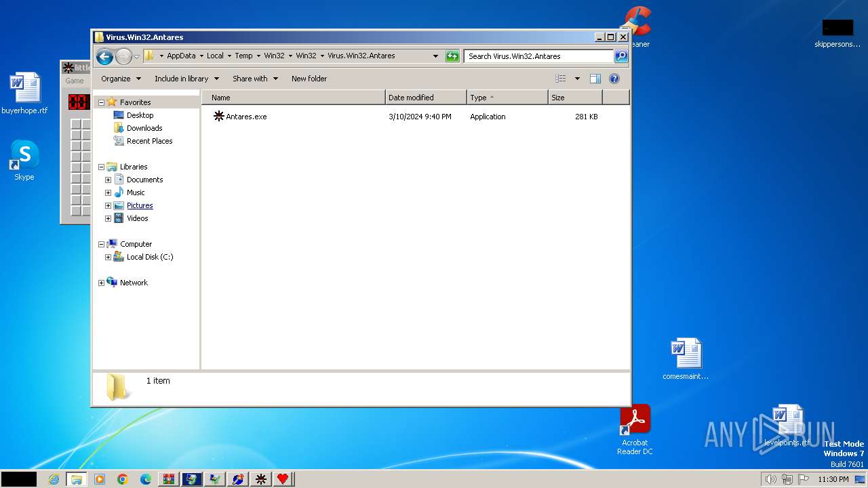Refresh the Virus.Win32.Antares folder view
The image size is (868, 488).
(x=452, y=56)
